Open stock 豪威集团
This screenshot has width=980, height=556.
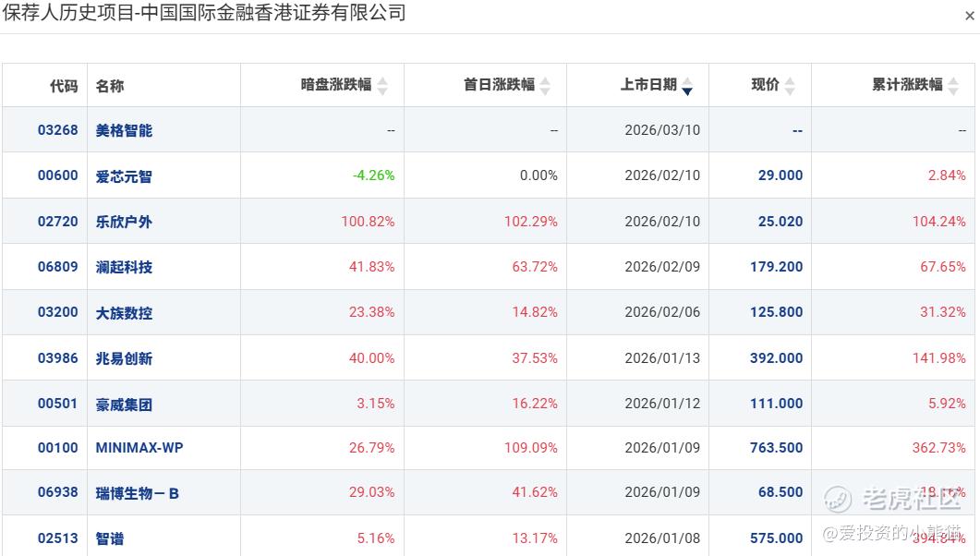(x=124, y=405)
